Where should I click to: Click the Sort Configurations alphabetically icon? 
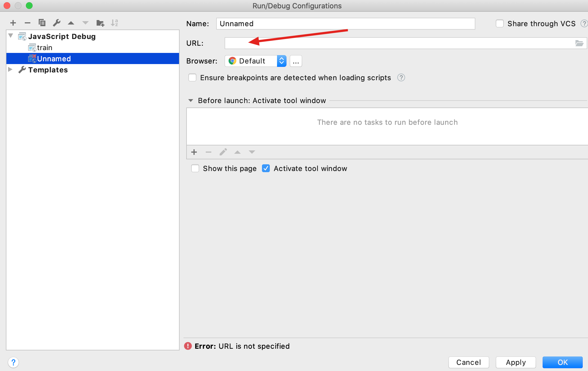click(x=114, y=23)
